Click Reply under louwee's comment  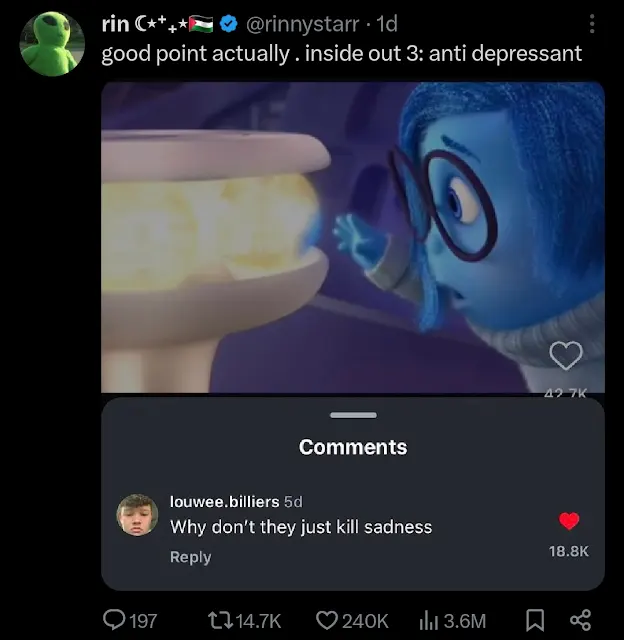(190, 557)
